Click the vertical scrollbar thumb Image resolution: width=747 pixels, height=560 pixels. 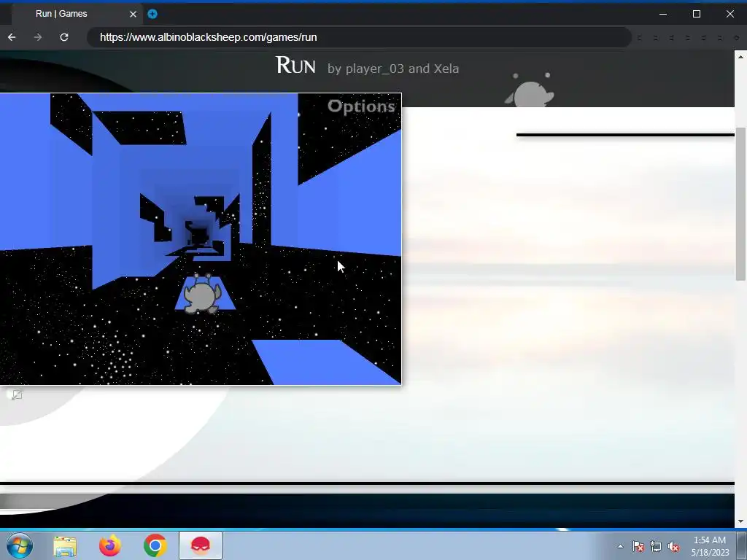click(x=740, y=204)
